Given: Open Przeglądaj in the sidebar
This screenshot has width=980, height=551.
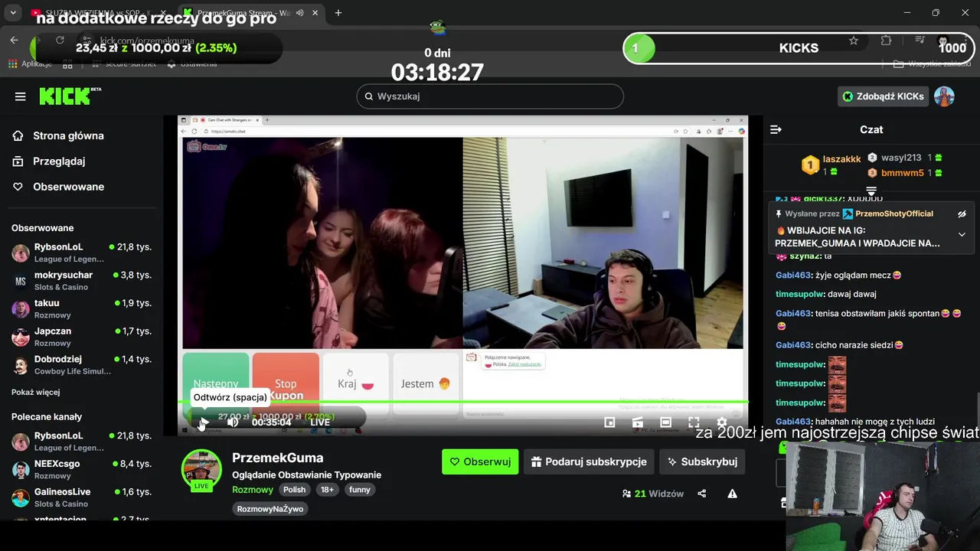Looking at the screenshot, I should tap(59, 161).
